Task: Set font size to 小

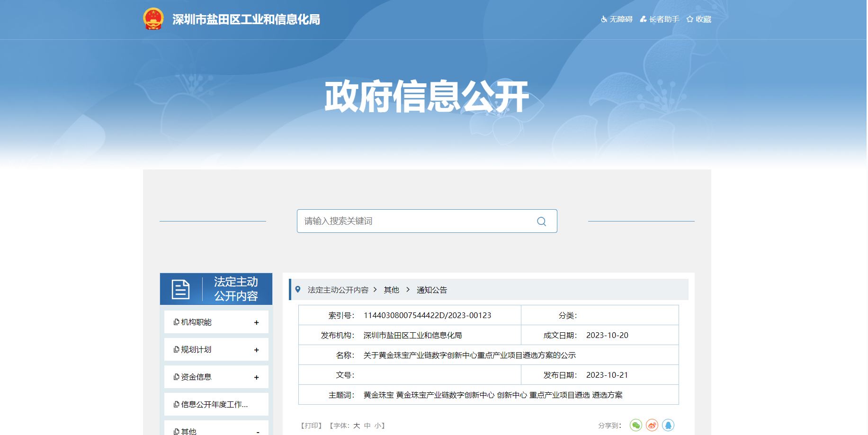Action: 378,426
